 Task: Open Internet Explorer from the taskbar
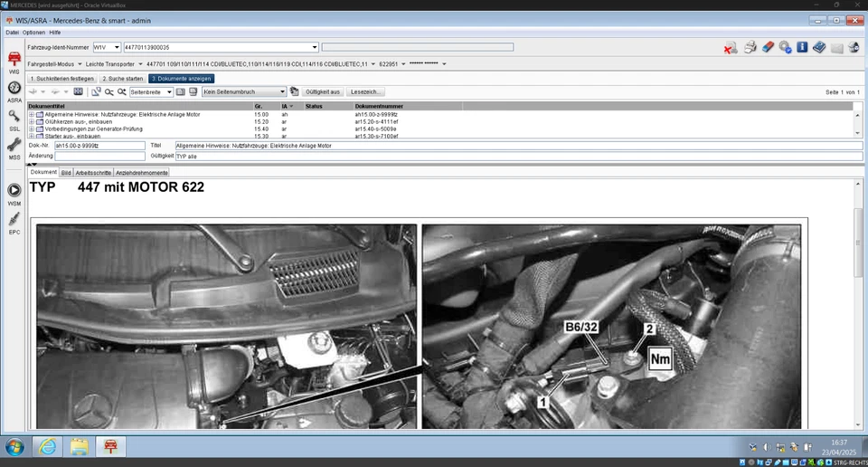48,446
